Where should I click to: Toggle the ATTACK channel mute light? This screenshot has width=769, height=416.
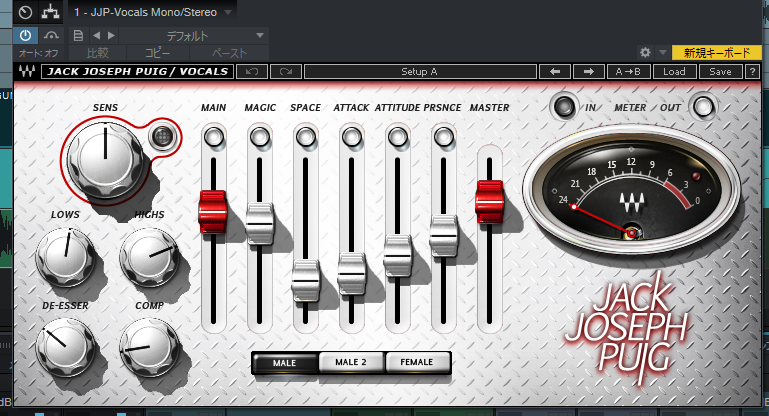352,137
